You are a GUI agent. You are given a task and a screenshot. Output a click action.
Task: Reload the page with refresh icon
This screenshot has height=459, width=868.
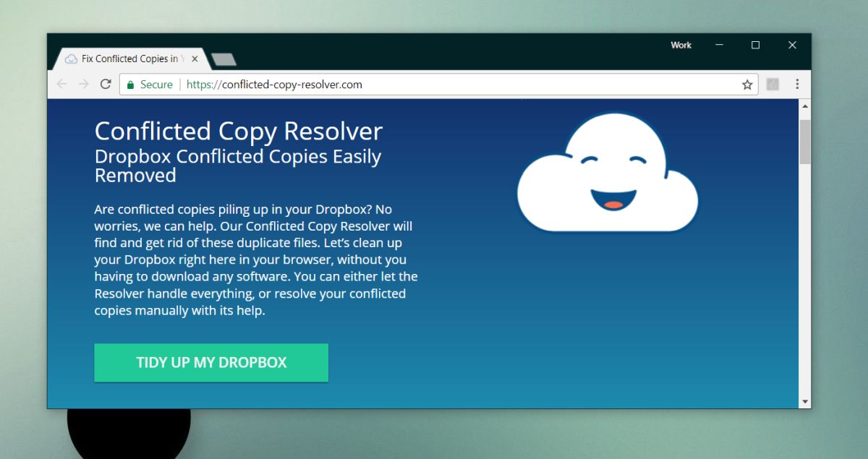click(106, 85)
